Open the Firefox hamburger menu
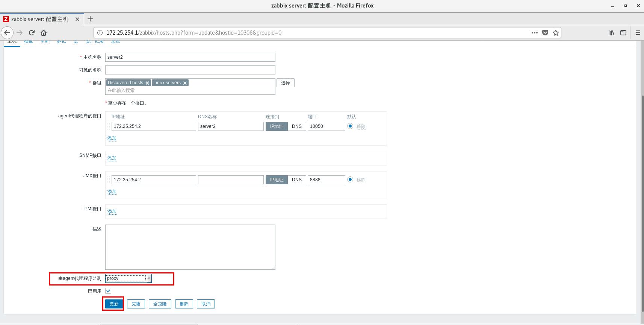This screenshot has height=325, width=644. (x=638, y=33)
